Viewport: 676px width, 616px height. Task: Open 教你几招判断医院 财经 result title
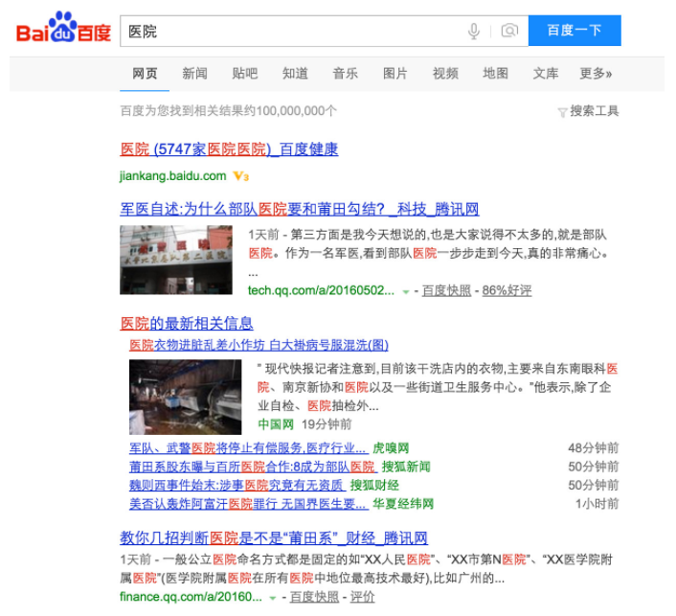pyautogui.click(x=274, y=537)
